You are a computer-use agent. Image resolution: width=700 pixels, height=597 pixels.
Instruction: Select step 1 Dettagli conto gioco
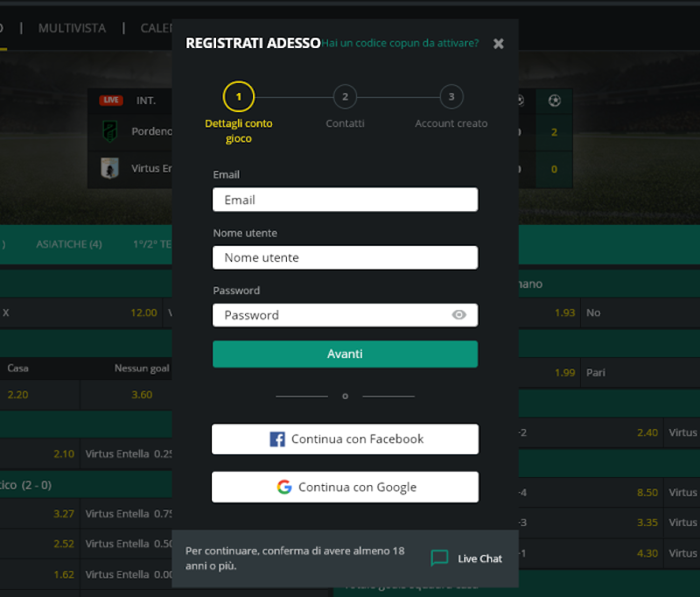click(239, 96)
